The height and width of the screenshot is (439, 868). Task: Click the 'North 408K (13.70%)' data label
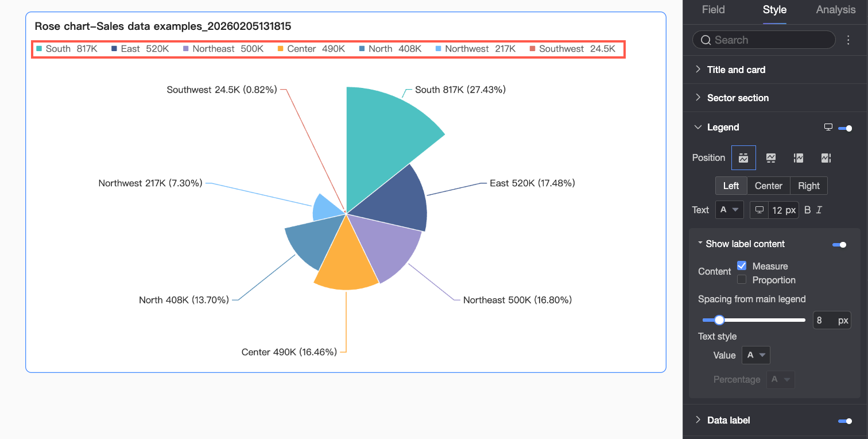[184, 300]
